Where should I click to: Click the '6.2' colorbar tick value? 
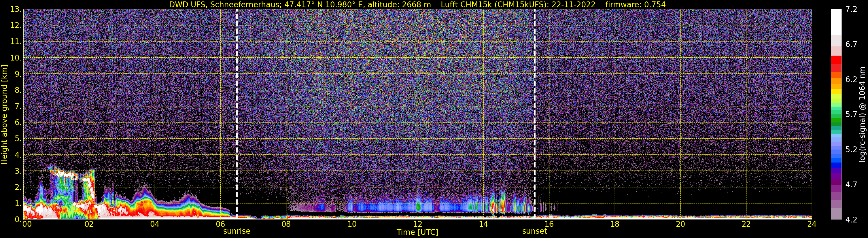[x=851, y=79]
